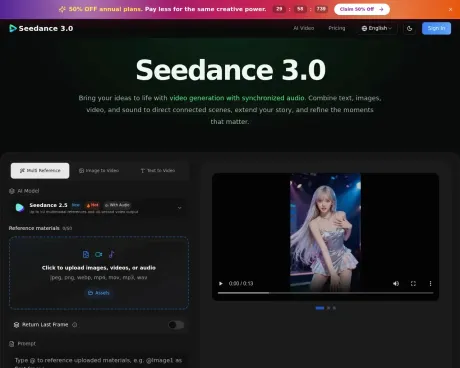Click the Seedance 3.0 logo icon
The width and height of the screenshot is (460, 368).
coord(13,28)
